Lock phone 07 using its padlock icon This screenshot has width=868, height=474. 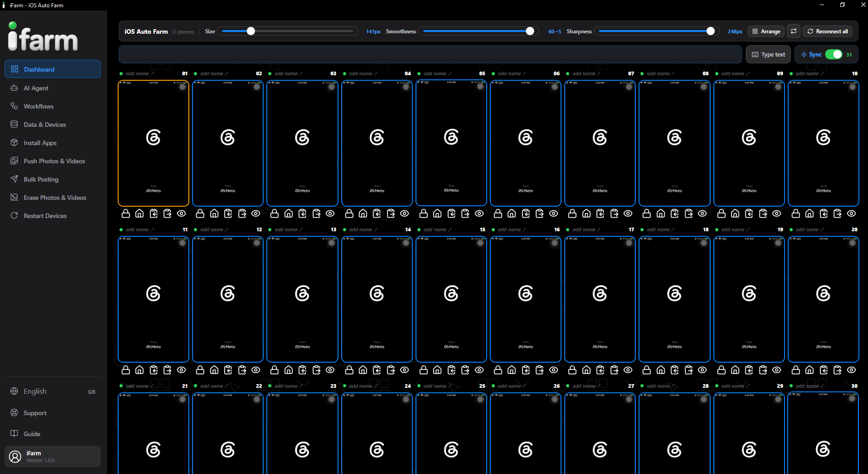pos(572,214)
